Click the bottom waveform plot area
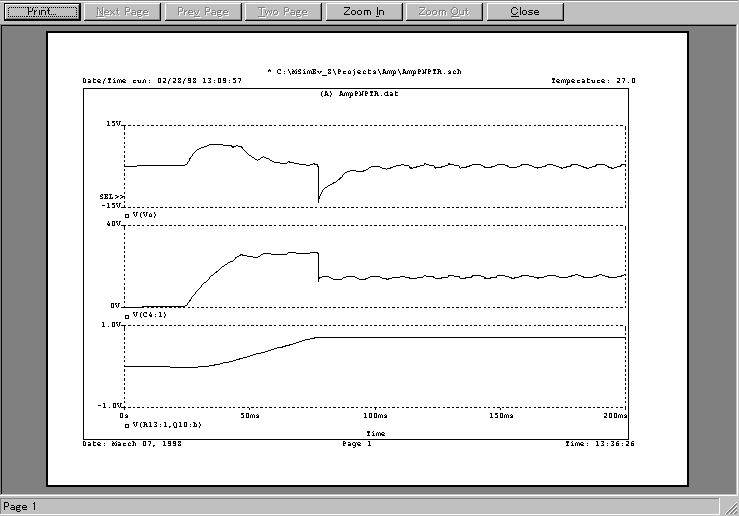Image resolution: width=739 pixels, height=516 pixels. 375,365
